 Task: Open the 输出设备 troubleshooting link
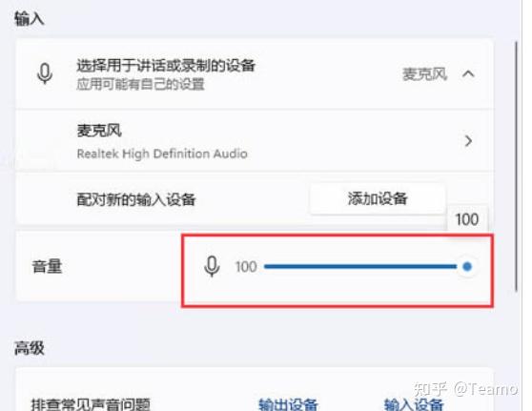point(288,404)
